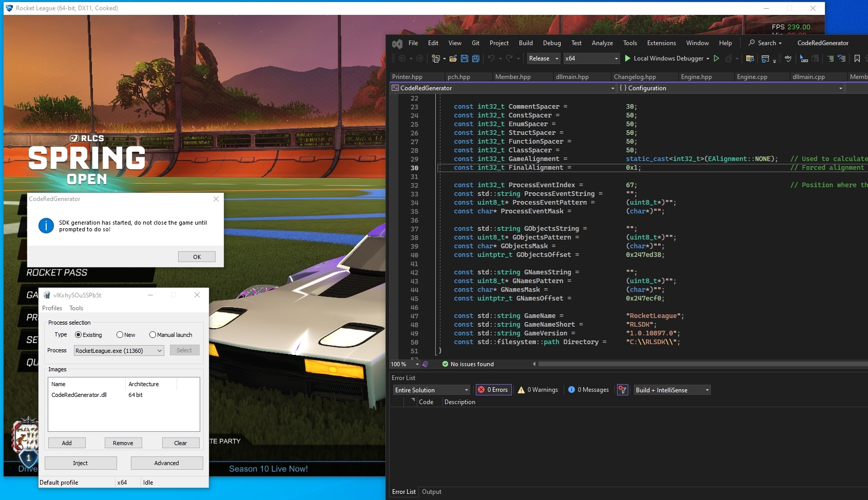Toggle the abc spell checker icon
The image size is (868, 500).
click(x=788, y=58)
